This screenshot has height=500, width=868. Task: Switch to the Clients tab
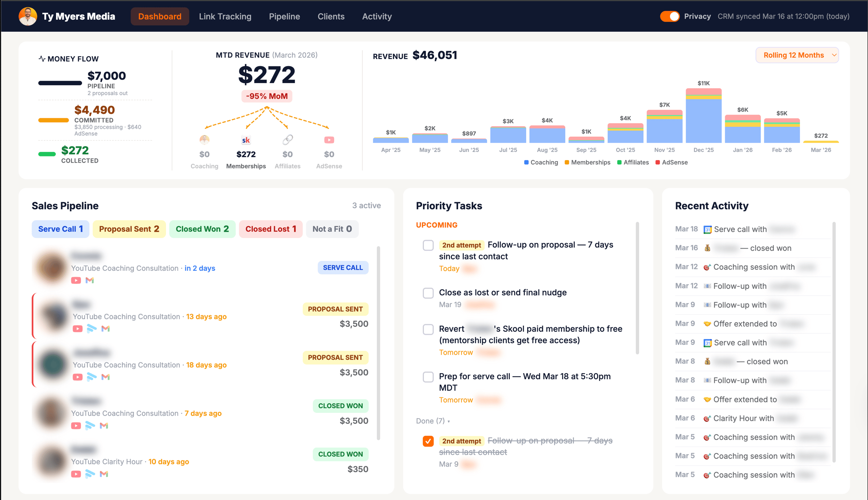tap(331, 16)
